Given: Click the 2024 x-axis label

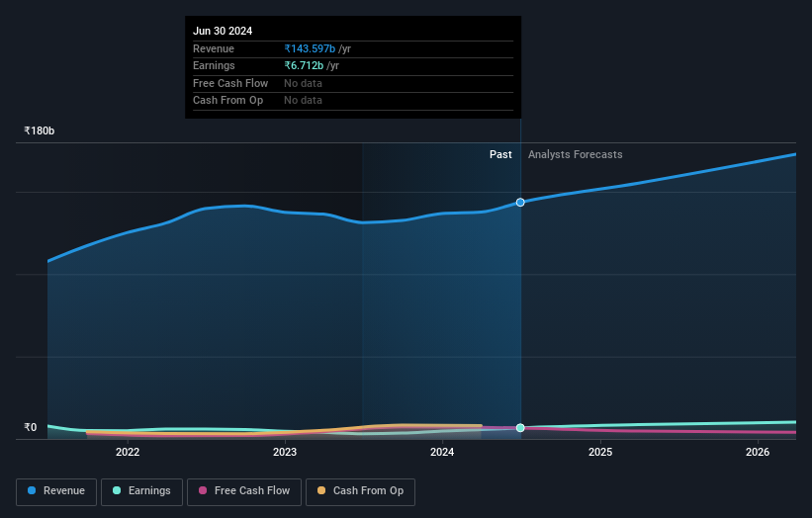Looking at the screenshot, I should pos(442,453).
